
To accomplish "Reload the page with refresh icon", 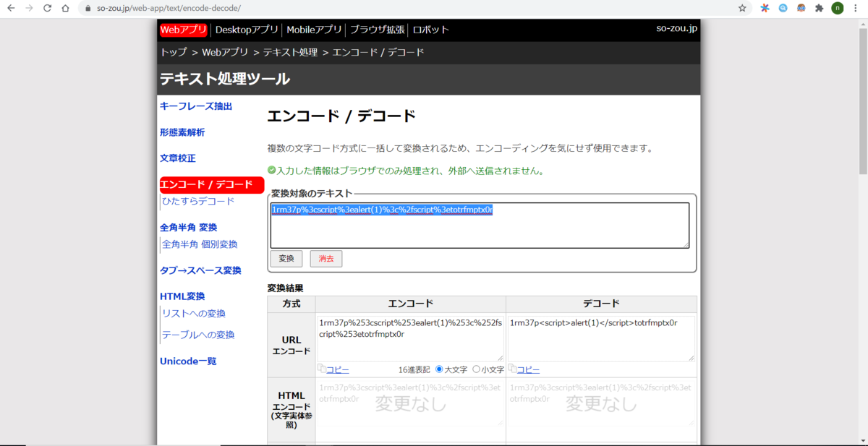I will (x=48, y=8).
